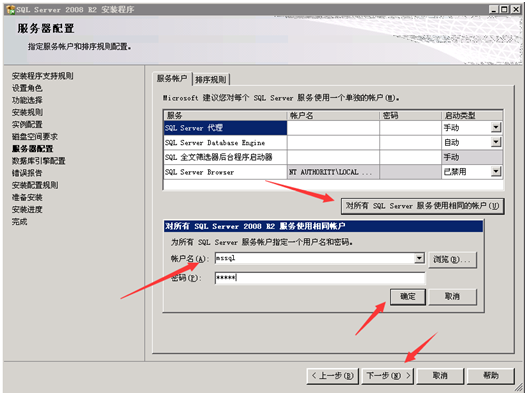This screenshot has height=395, width=527.
Task: Select 磁盘空间要求 step in sidebar
Action: (x=35, y=136)
